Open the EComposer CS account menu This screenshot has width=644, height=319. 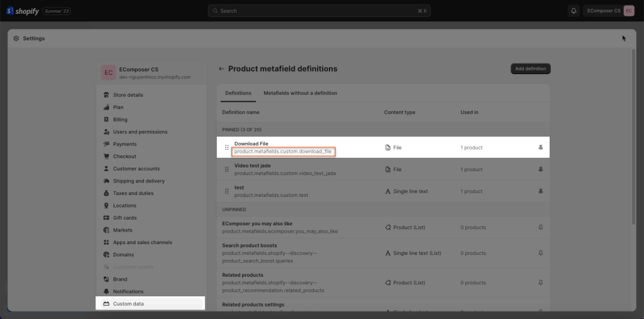coord(610,11)
